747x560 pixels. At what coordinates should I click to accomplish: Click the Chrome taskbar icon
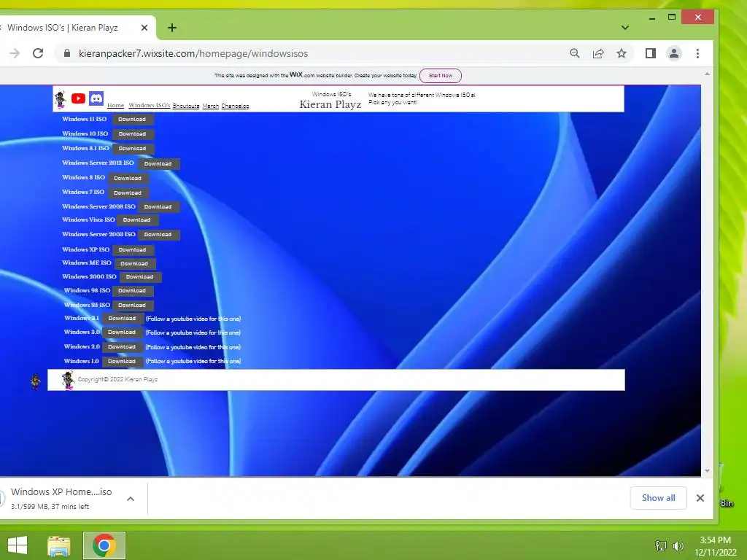click(x=104, y=545)
